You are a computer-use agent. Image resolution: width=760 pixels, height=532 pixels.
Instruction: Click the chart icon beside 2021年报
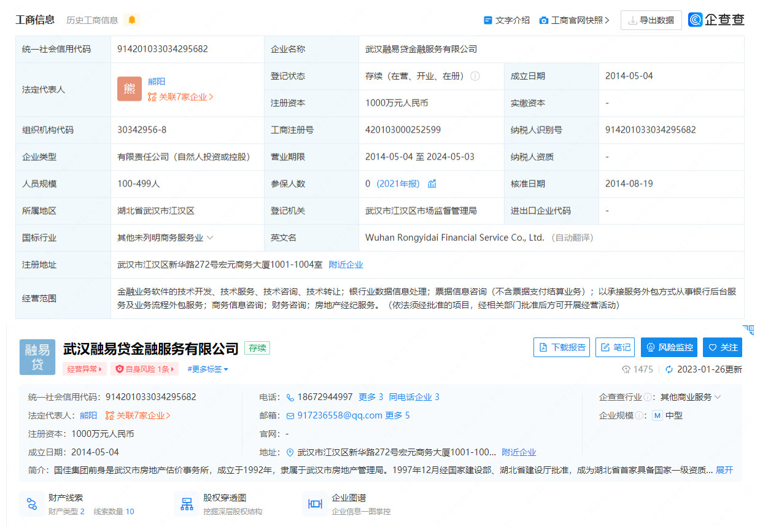tap(432, 183)
